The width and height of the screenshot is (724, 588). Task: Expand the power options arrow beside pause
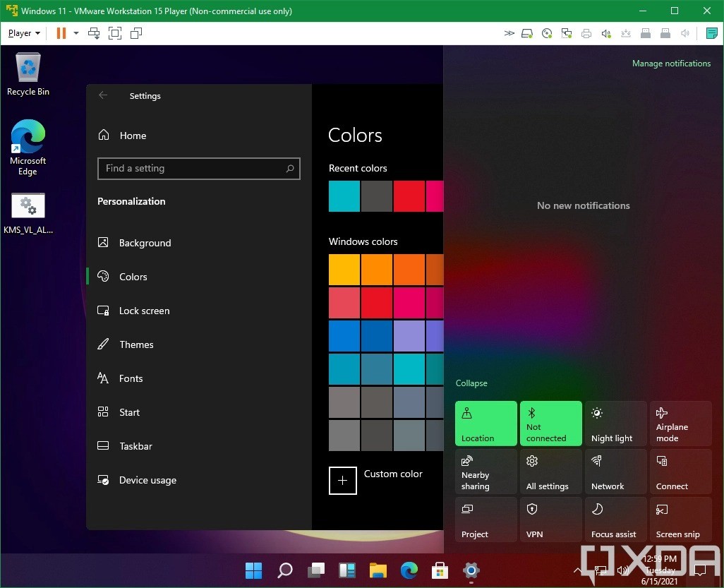(76, 33)
